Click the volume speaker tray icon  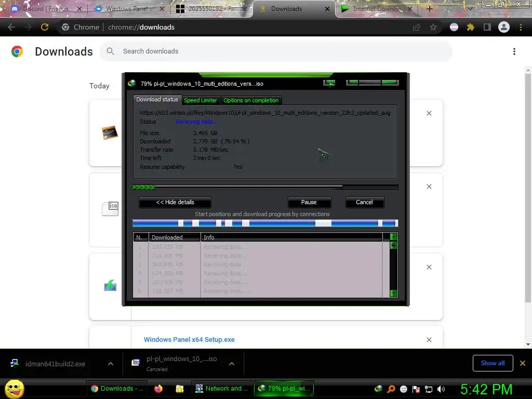pyautogui.click(x=441, y=389)
